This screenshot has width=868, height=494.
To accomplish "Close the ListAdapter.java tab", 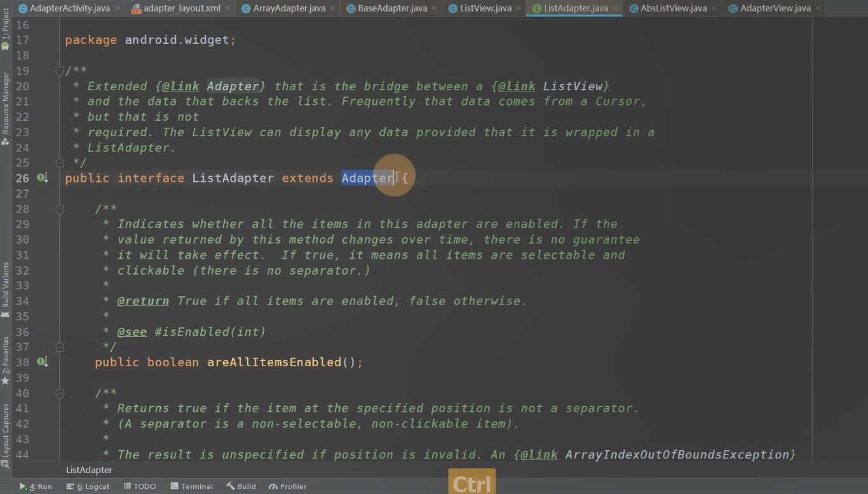I will point(615,9).
